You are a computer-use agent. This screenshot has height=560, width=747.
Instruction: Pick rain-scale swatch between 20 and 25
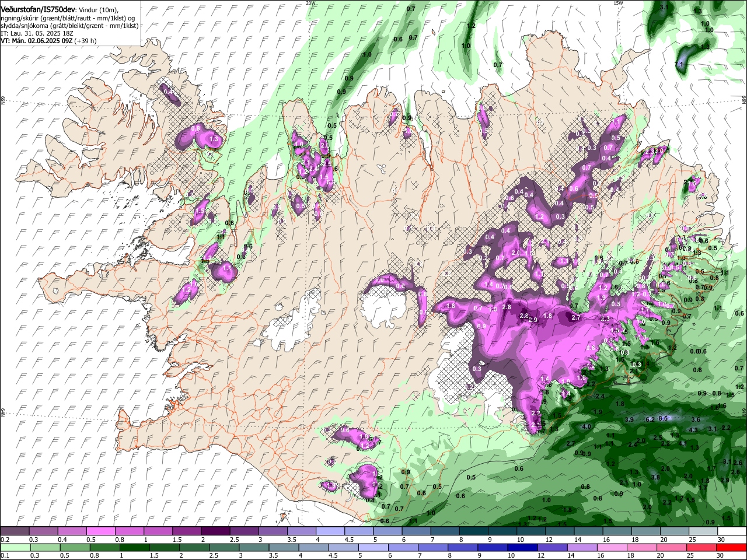[x=672, y=548]
